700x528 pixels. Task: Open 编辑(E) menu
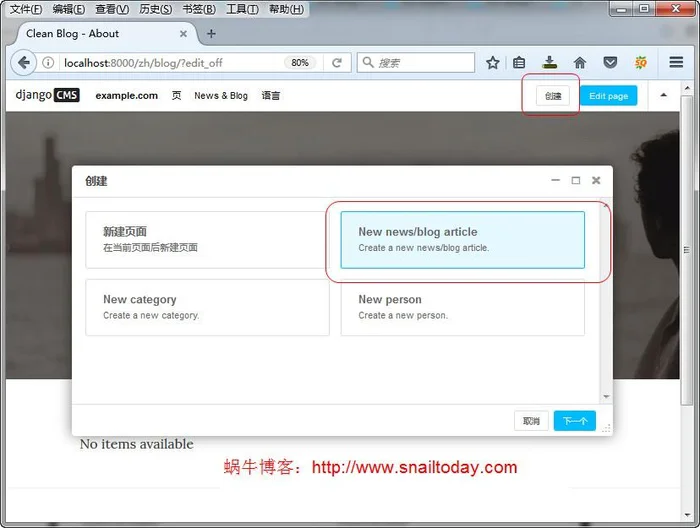click(69, 9)
